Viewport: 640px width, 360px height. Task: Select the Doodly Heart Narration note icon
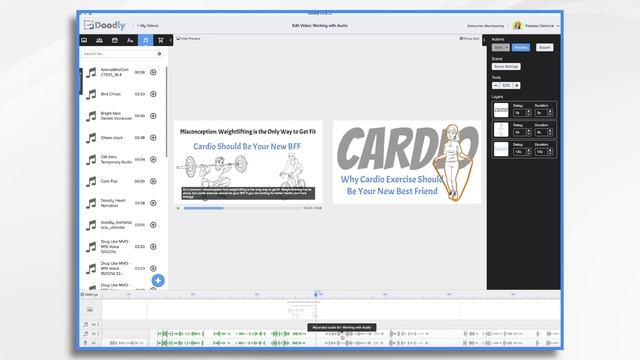click(x=91, y=203)
